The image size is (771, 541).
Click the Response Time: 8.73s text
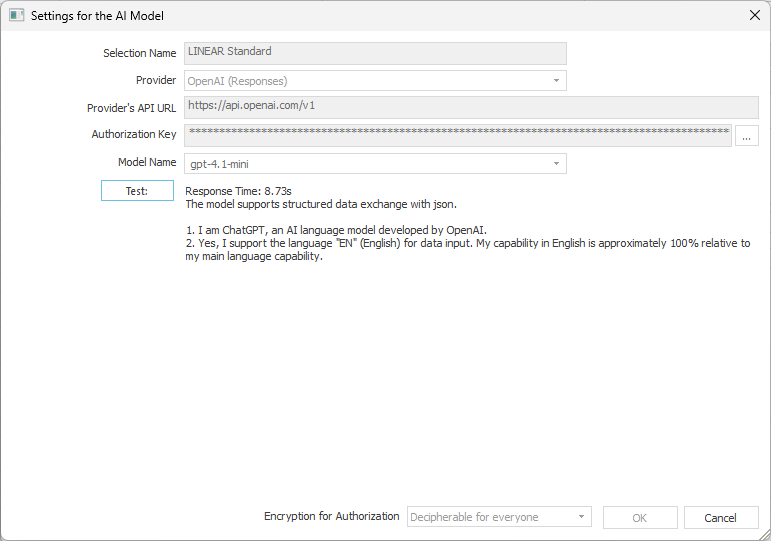(238, 191)
